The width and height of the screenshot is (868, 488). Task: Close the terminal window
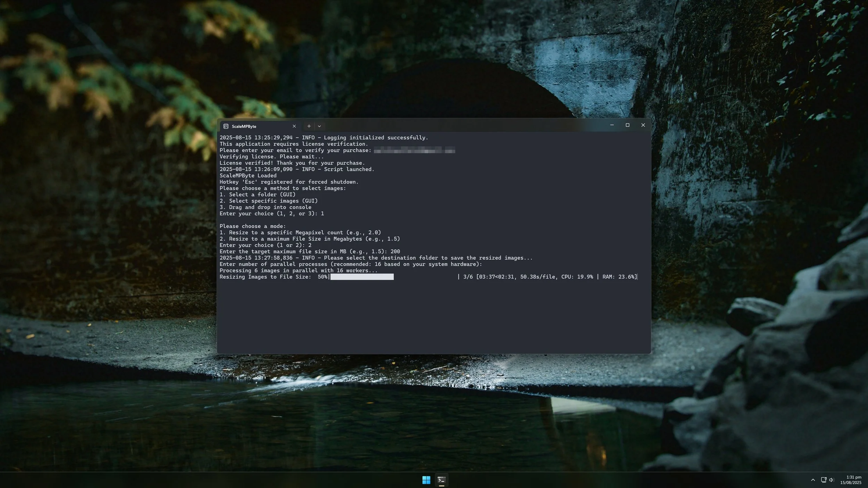pos(643,125)
